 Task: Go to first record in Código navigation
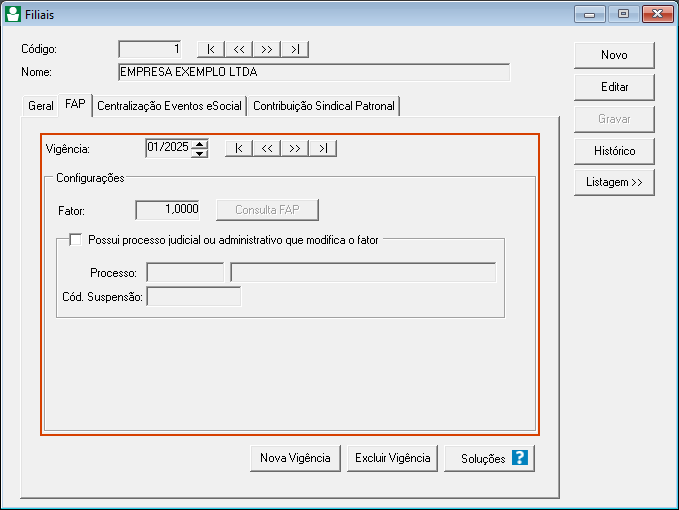(x=211, y=49)
